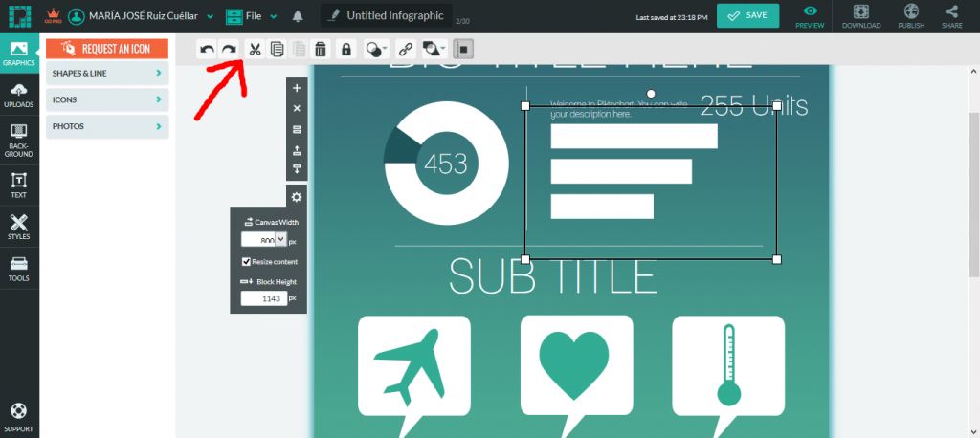
Task: Open Support from the sidebar
Action: [x=19, y=417]
